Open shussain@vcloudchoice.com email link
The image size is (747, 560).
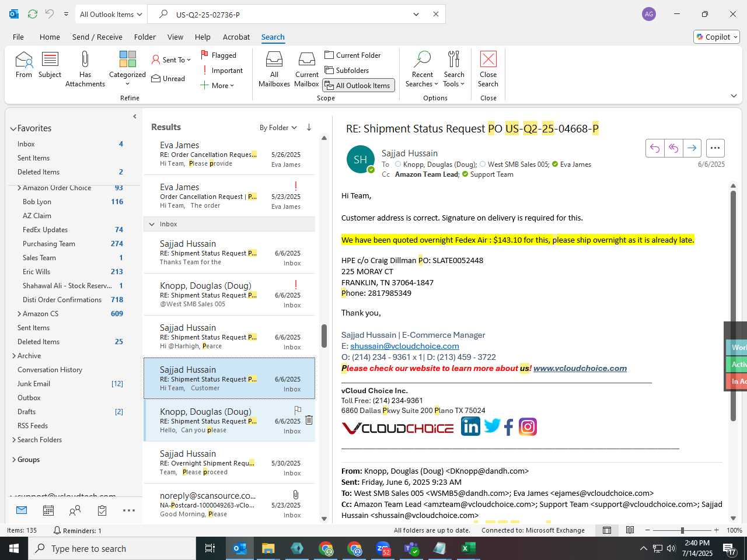pos(404,346)
